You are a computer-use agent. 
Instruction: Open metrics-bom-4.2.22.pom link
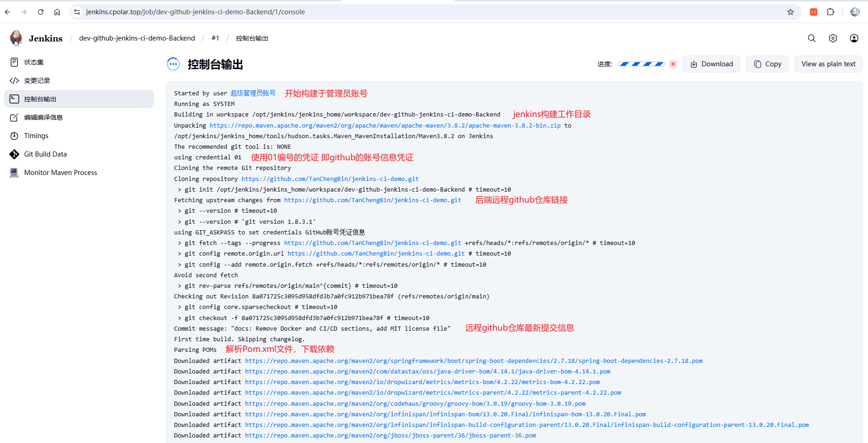click(422, 382)
